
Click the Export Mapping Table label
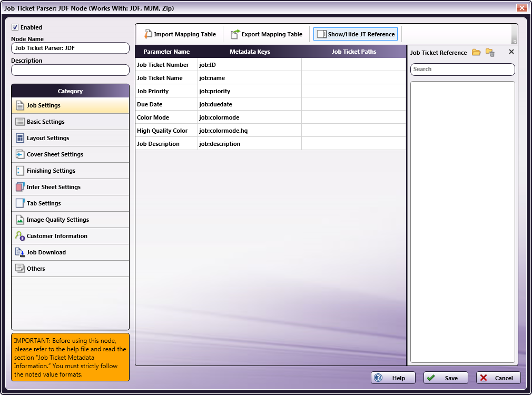[x=272, y=34]
